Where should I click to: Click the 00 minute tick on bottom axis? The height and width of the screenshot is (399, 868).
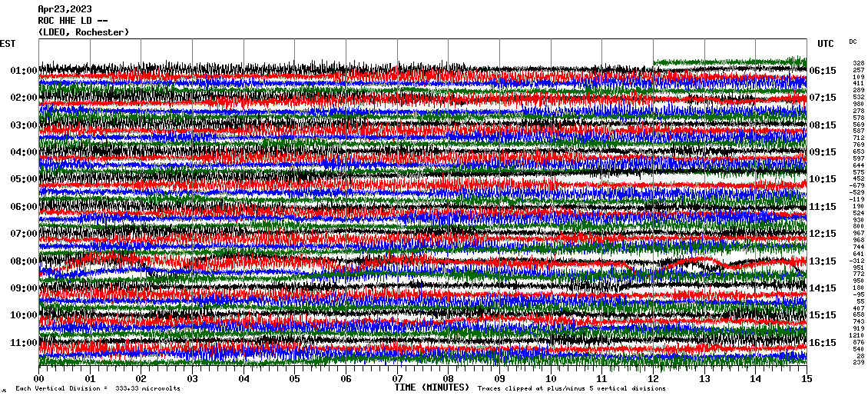(39, 379)
